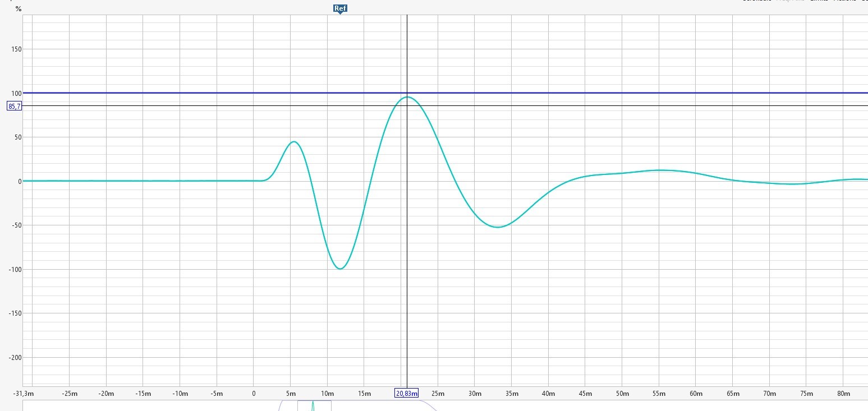Image resolution: width=868 pixels, height=411 pixels.
Task: Click the -200 label on the vertical axis
Action: click(x=14, y=358)
